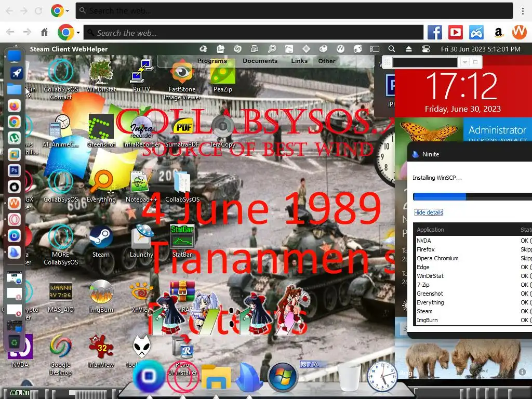Click Steam Client WebHelper menu title
Image resolution: width=532 pixels, height=399 pixels.
tap(69, 49)
